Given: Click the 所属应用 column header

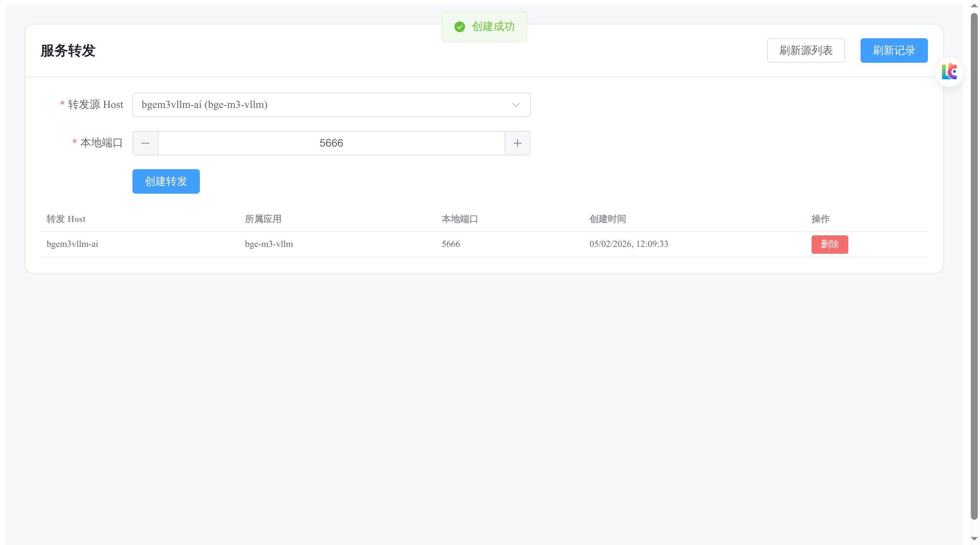Looking at the screenshot, I should coord(263,219).
